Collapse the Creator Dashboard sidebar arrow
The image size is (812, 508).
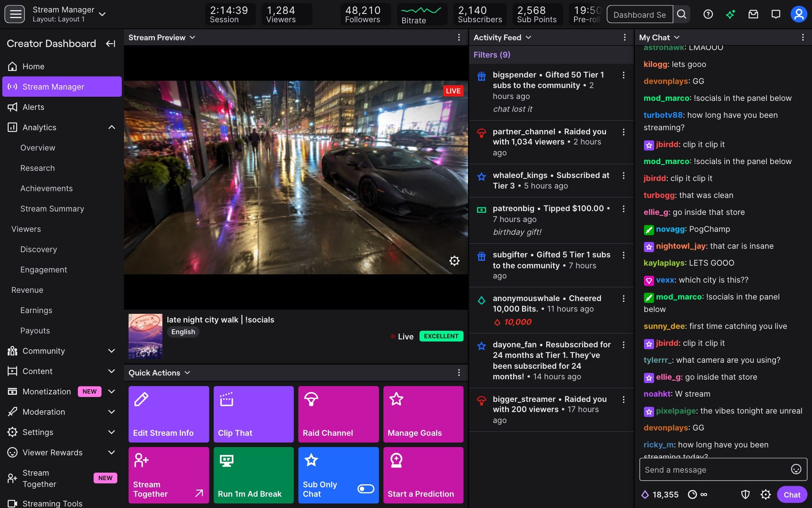click(x=111, y=44)
